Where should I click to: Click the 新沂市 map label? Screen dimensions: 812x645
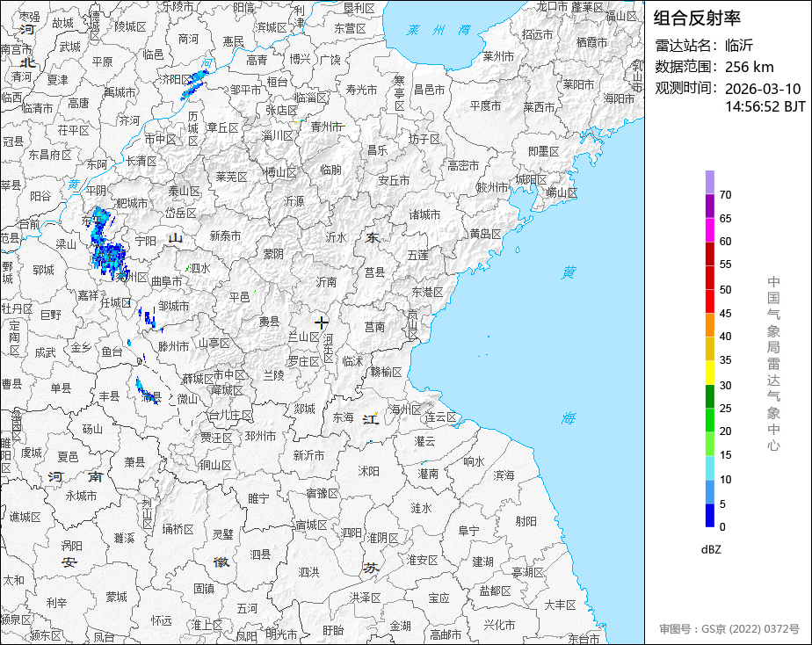[308, 455]
